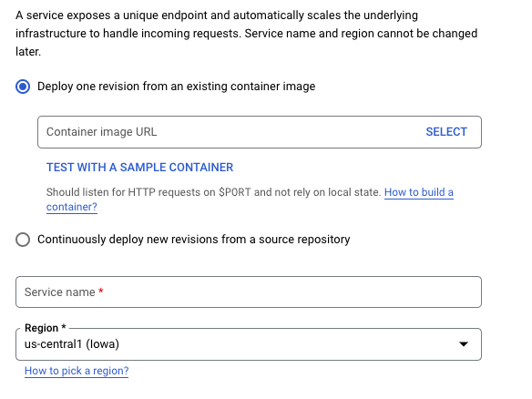Click the us-central1 (Iowa) value text
This screenshot has width=532, height=399.
point(72,344)
